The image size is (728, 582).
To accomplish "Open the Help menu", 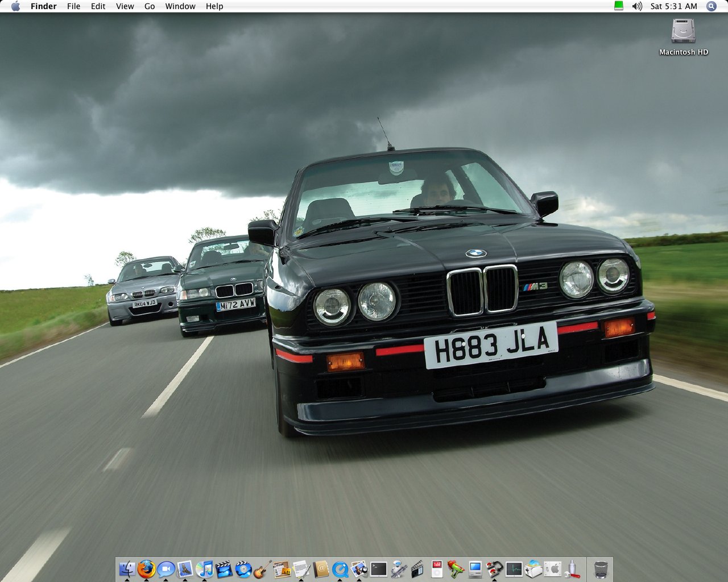I will click(214, 6).
